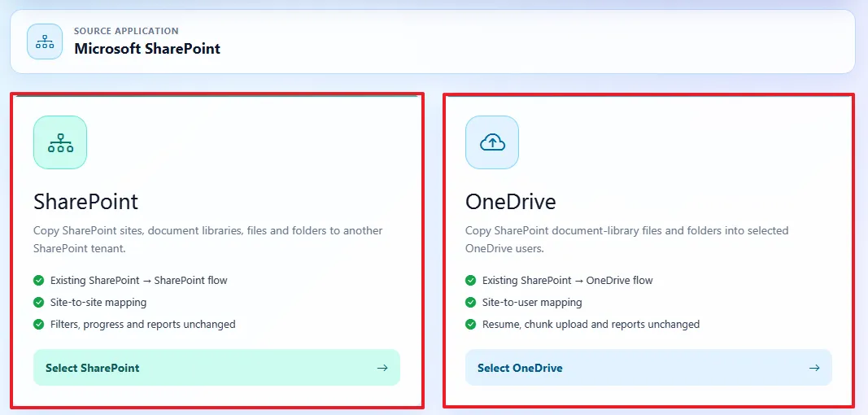
Task: Click green check beside SharePoint → SharePoint flow
Action: coord(39,281)
